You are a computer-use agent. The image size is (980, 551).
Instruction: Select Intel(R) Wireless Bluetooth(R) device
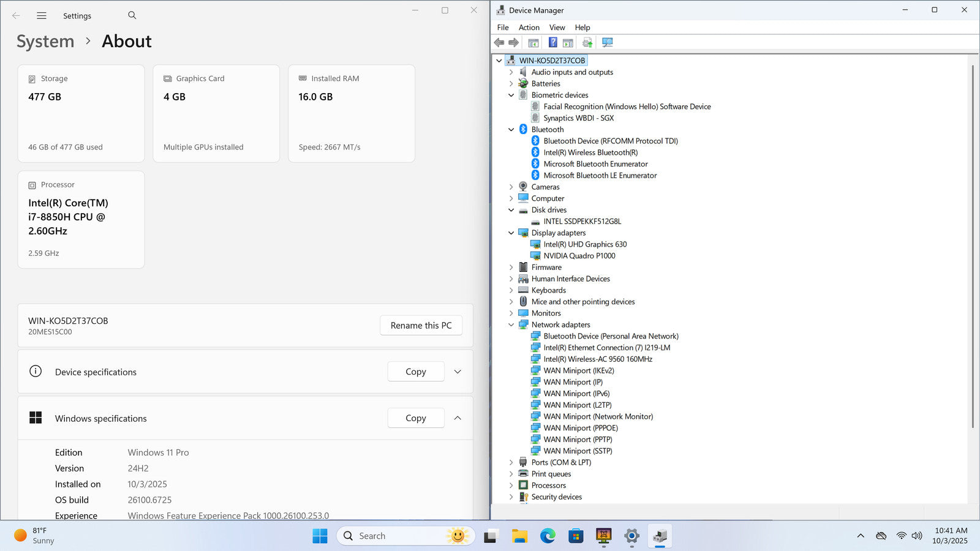pos(590,152)
